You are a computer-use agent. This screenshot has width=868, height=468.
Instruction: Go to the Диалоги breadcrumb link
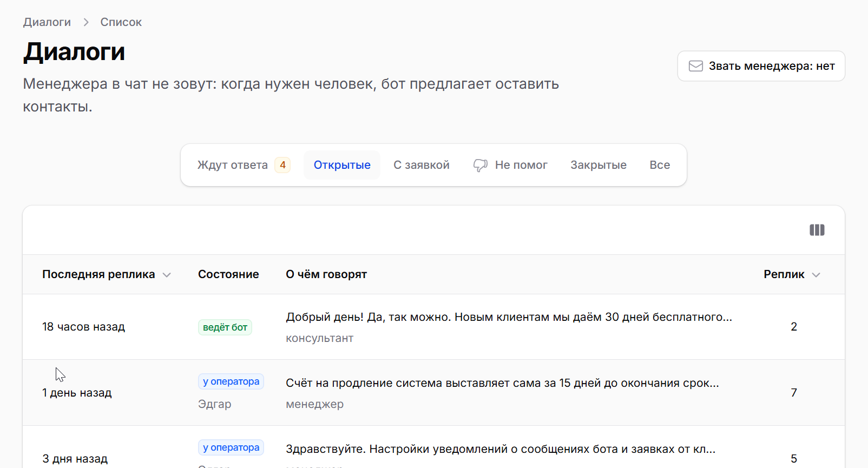tap(47, 22)
